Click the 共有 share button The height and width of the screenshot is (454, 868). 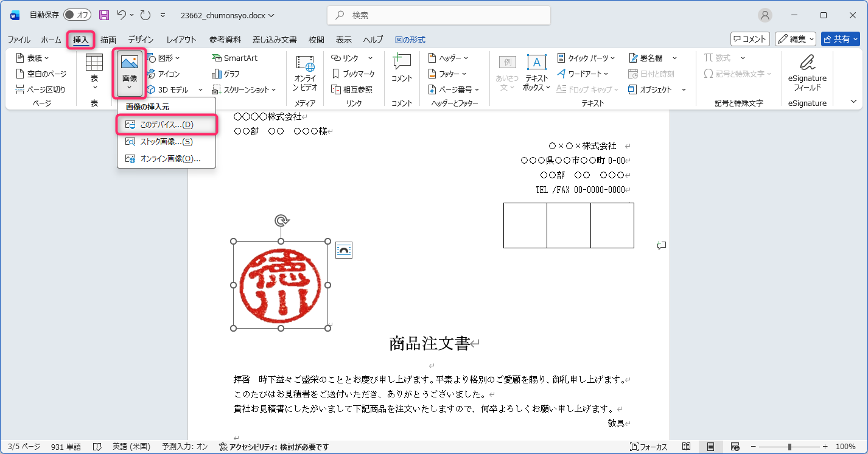coord(840,39)
